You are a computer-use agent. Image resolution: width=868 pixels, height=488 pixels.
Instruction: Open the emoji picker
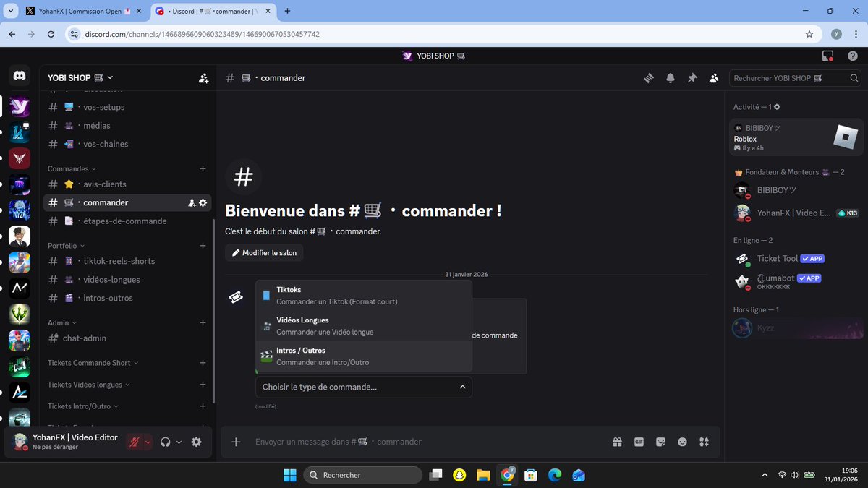[x=682, y=441]
